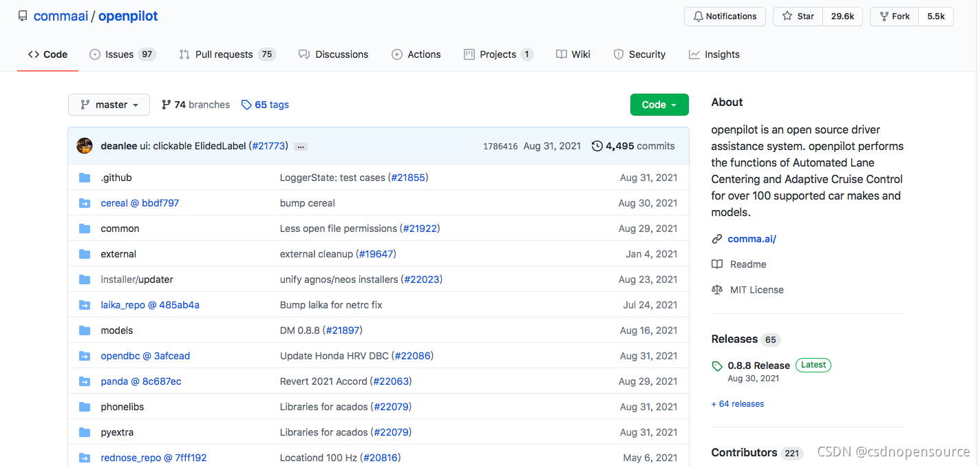
Task: Click the folder icon for common
Action: pos(85,229)
